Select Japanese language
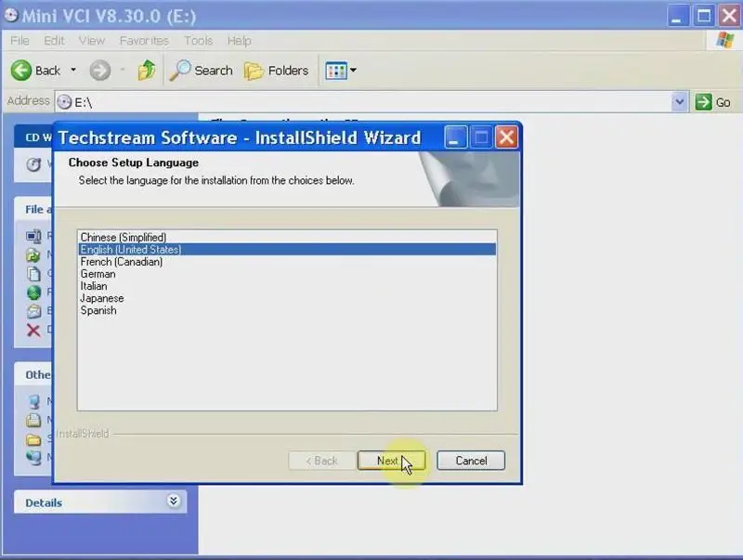Image resolution: width=743 pixels, height=560 pixels. click(287, 298)
